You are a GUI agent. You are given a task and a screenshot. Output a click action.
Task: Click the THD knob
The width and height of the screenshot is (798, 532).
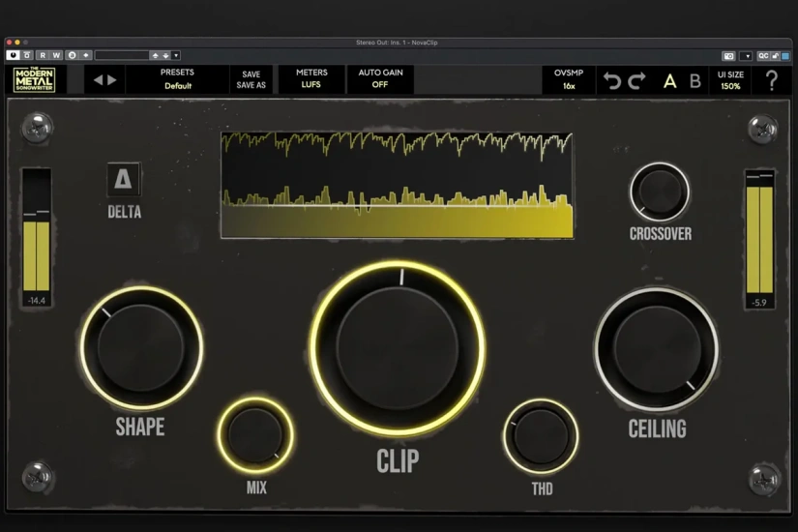[x=541, y=436]
